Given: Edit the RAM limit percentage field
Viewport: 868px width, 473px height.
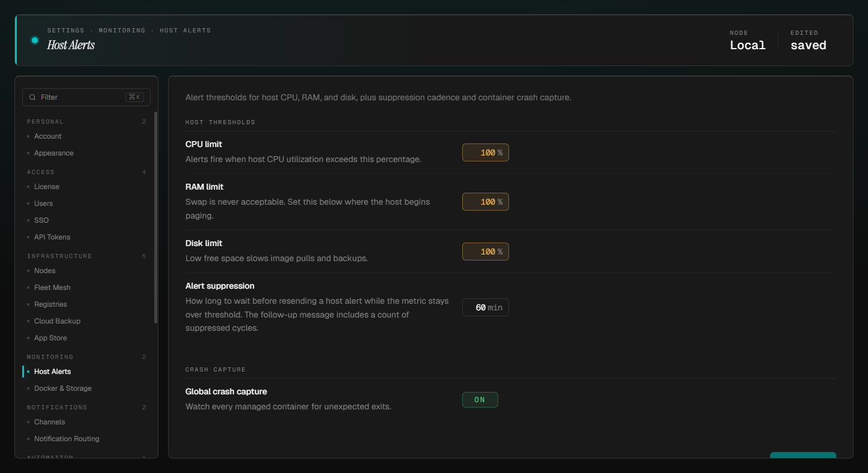Looking at the screenshot, I should (x=485, y=202).
